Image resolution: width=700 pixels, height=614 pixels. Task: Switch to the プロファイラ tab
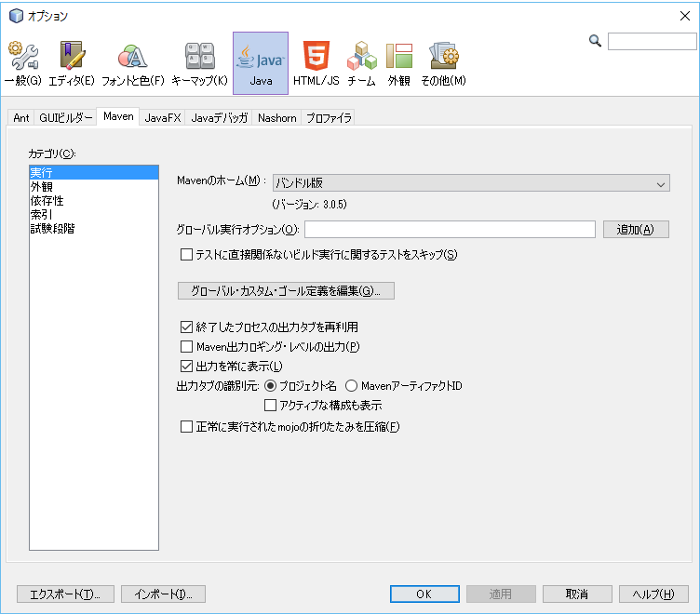click(x=329, y=118)
